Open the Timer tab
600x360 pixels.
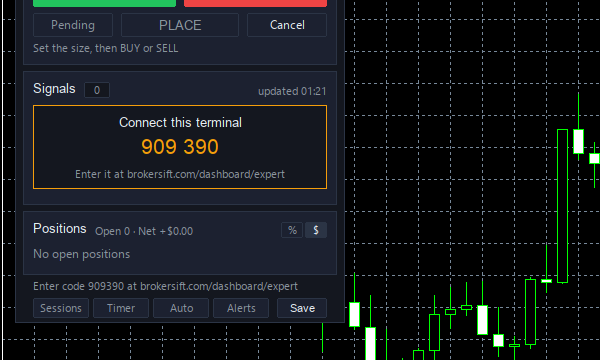coord(121,308)
